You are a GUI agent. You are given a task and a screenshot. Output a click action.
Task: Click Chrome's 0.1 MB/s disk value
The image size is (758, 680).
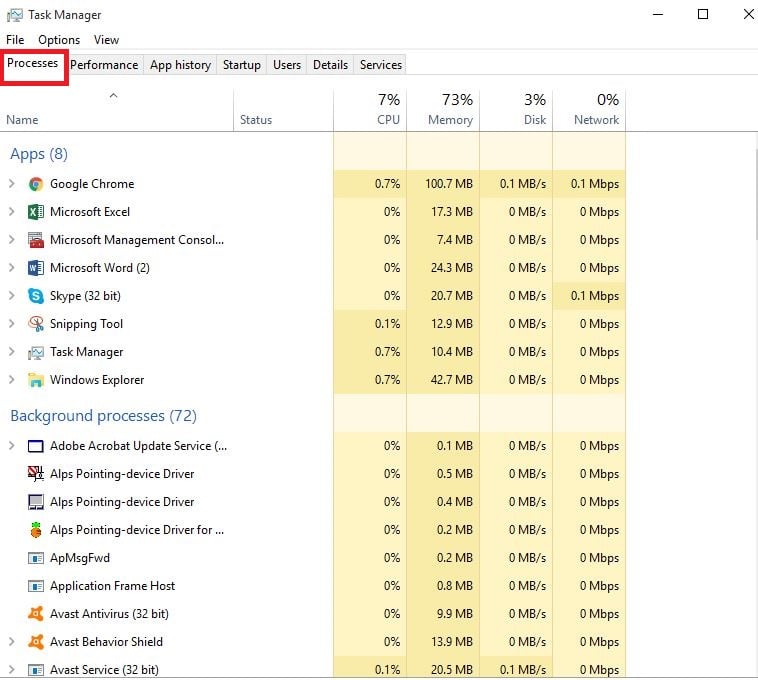523,184
